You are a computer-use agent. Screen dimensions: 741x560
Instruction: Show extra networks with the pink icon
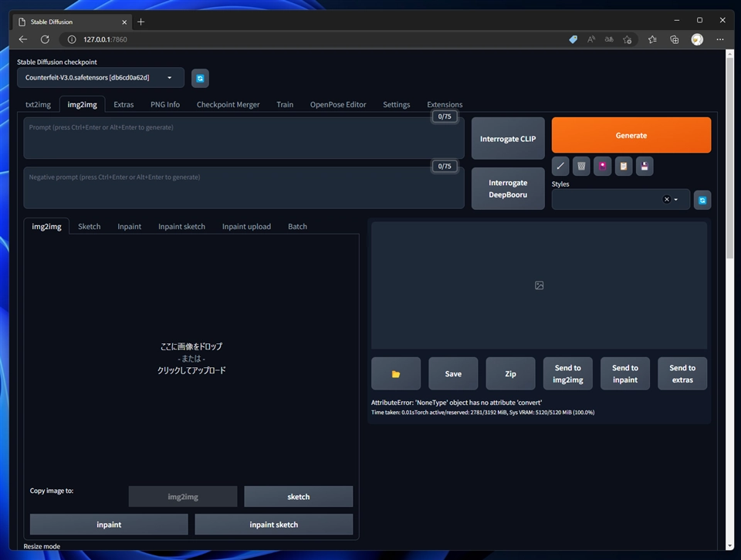click(x=603, y=166)
